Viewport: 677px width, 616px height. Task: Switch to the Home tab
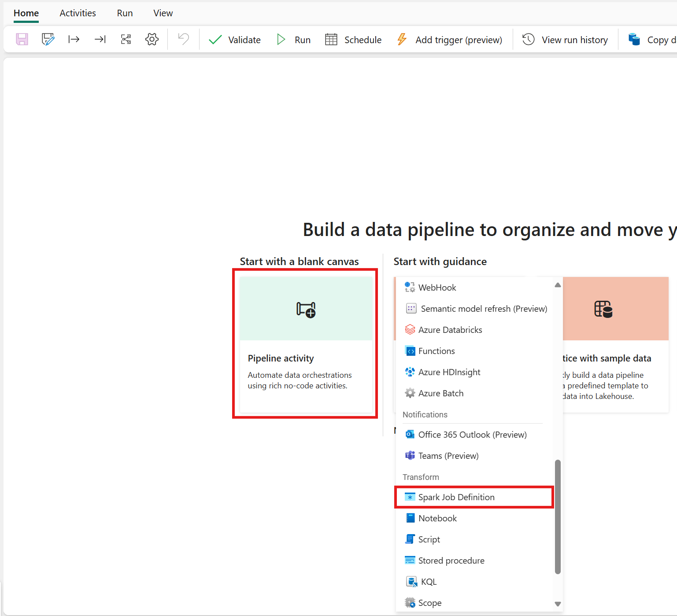click(26, 13)
